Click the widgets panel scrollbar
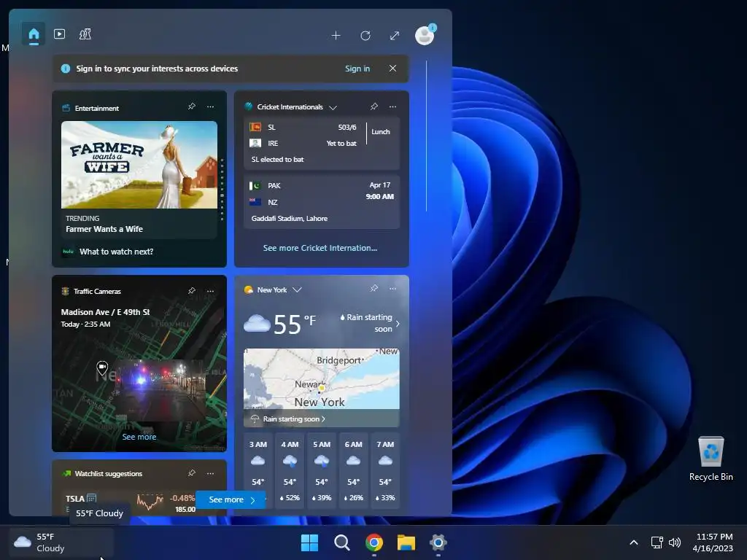Viewport: 747px width, 560px height. 426,136
